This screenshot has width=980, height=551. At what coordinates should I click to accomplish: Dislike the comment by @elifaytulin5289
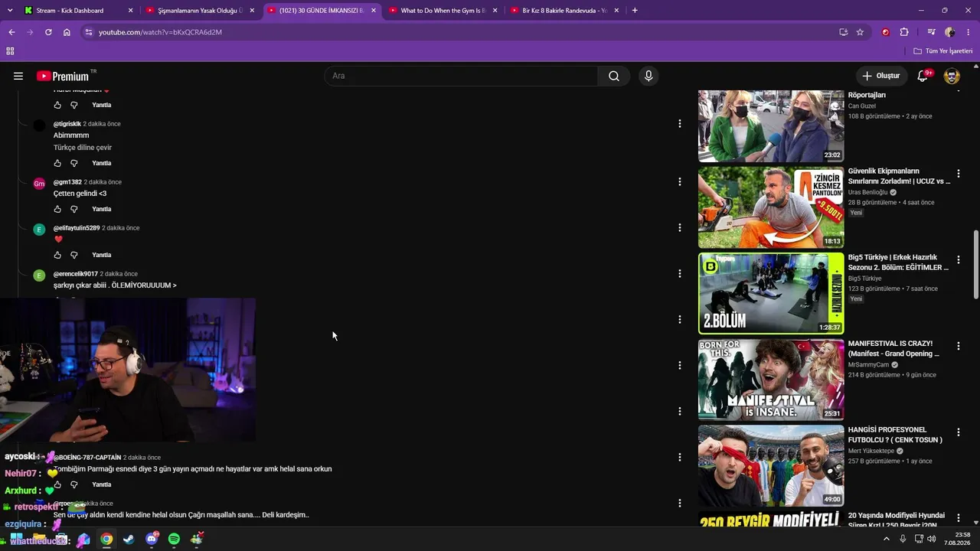(x=74, y=255)
